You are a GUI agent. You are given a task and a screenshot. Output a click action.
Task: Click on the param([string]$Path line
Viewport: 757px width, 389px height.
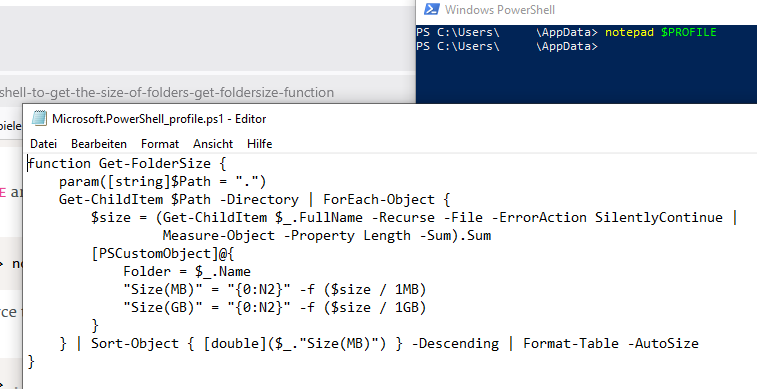(x=163, y=181)
